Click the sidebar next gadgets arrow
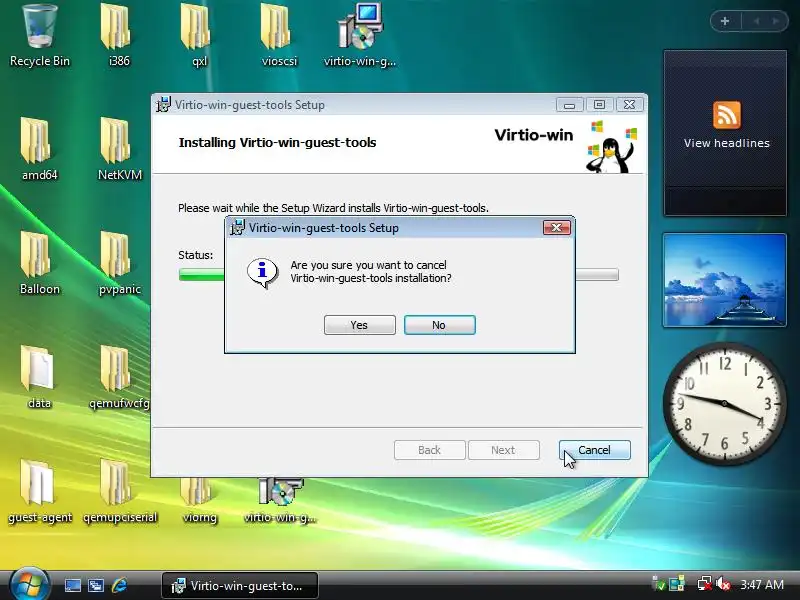Viewport: 800px width, 600px height. 776,21
